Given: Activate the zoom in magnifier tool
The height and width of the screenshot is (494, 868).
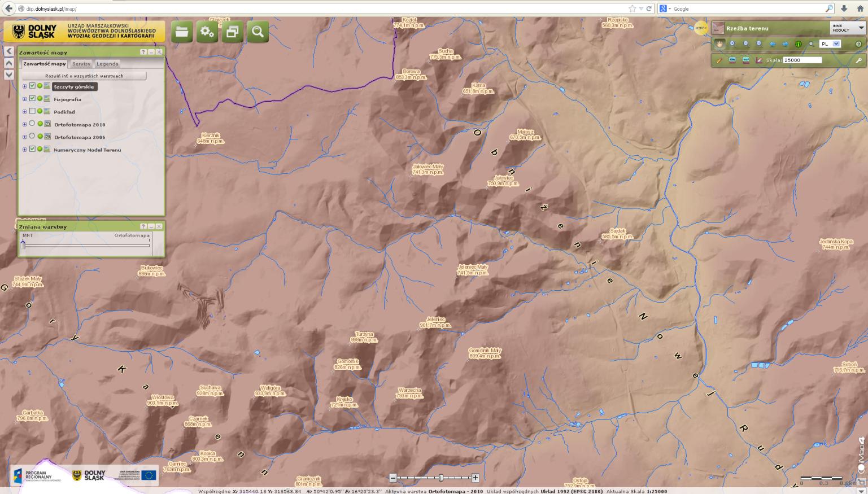Looking at the screenshot, I should [x=732, y=43].
